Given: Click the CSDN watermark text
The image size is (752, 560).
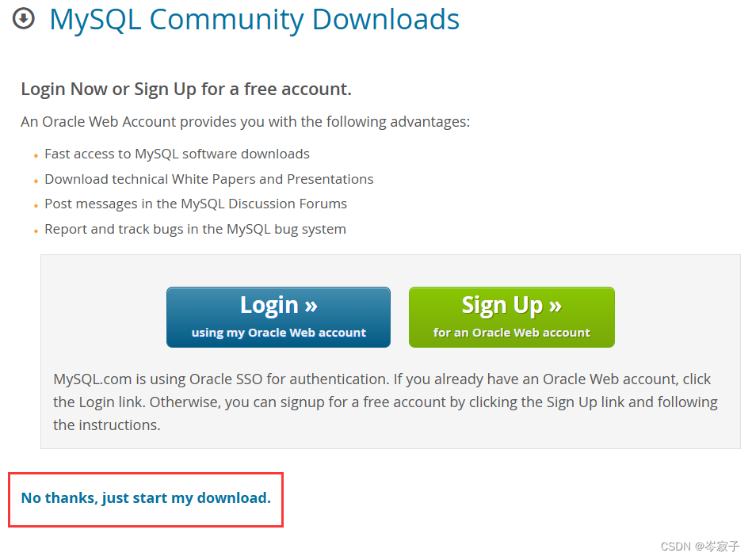Looking at the screenshot, I should [699, 546].
